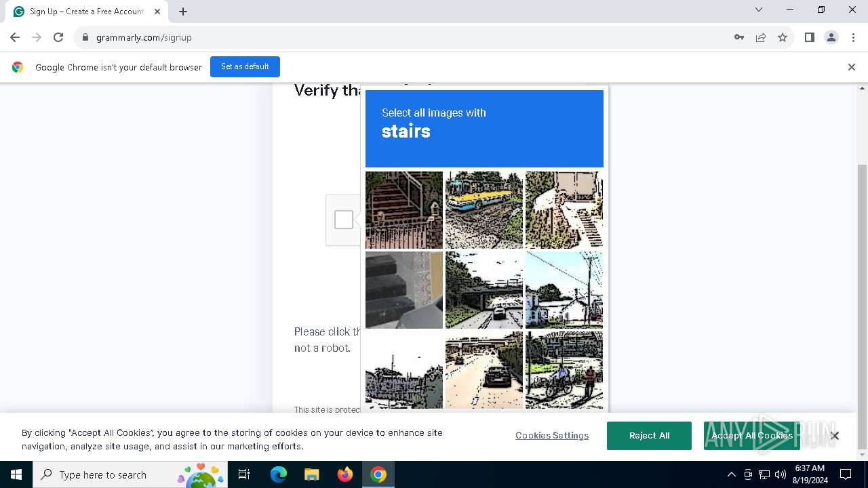Screen dimensions: 868x488
Task: Select the bottom-left rooftop sketch tile
Action: [x=404, y=370]
